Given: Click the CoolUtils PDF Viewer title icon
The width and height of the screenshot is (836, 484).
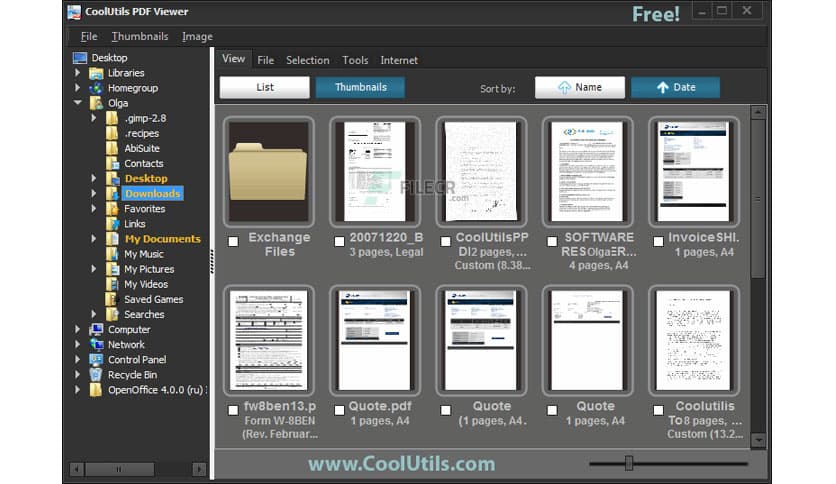Looking at the screenshot, I should (74, 12).
